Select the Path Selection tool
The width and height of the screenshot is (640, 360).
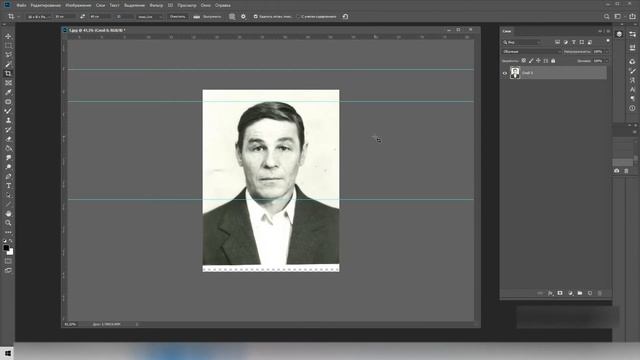[8, 196]
